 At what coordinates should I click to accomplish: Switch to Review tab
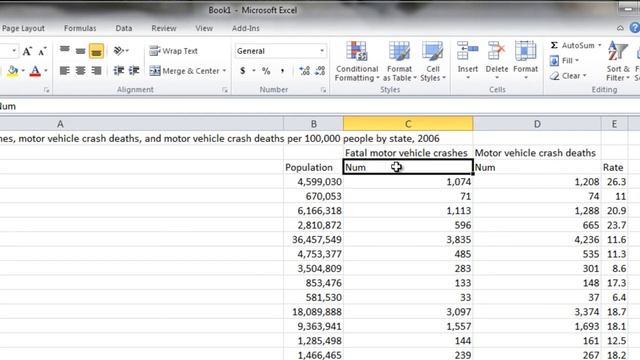(x=164, y=28)
